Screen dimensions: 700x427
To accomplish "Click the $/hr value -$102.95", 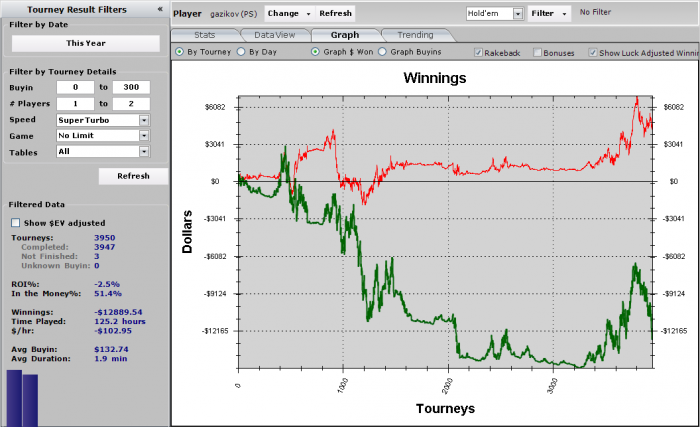I will point(113,331).
